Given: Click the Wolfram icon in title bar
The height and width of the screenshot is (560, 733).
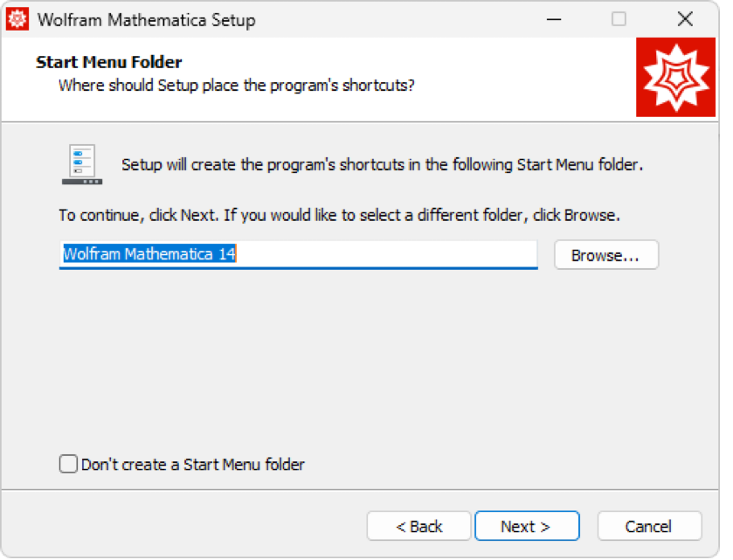Looking at the screenshot, I should coord(17,19).
